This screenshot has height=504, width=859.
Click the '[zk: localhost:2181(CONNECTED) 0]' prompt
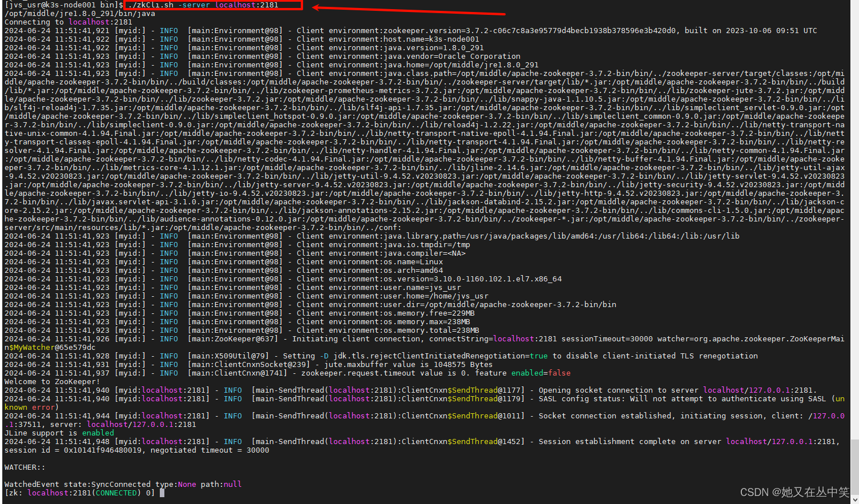tap(80, 493)
